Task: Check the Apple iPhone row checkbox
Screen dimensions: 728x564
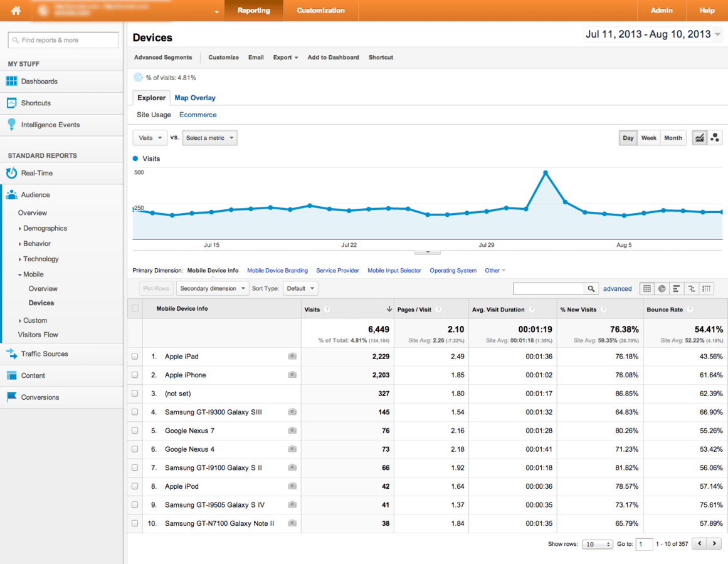Action: (x=135, y=375)
